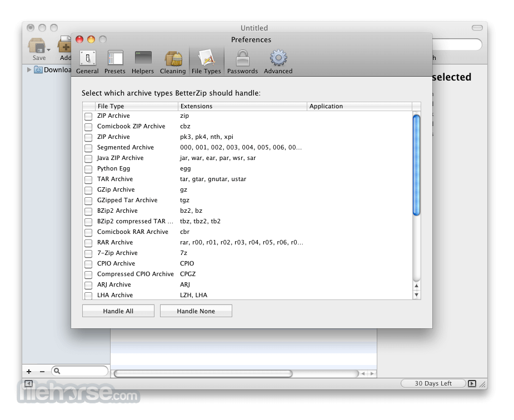Viewport: 514px width, 420px height.
Task: Click the 'pk3, pk4, nth, xpi' extensions cell
Action: point(207,137)
